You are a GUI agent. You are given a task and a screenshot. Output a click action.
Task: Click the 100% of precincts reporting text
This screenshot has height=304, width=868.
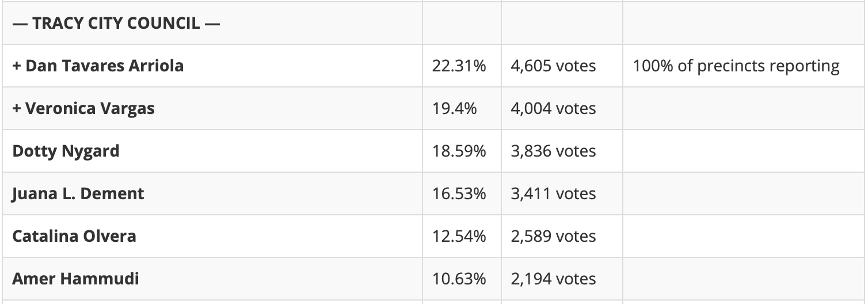[736, 66]
